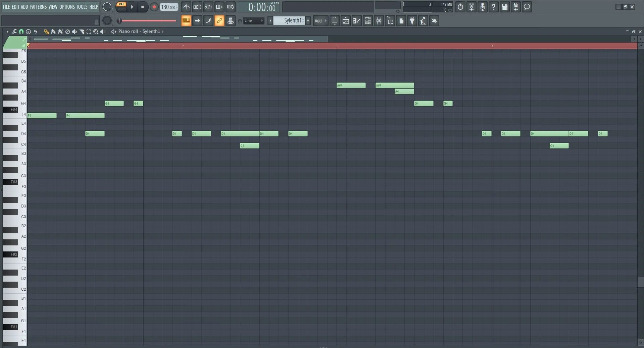Toggle auto-scroll arrow button

pos(197,21)
